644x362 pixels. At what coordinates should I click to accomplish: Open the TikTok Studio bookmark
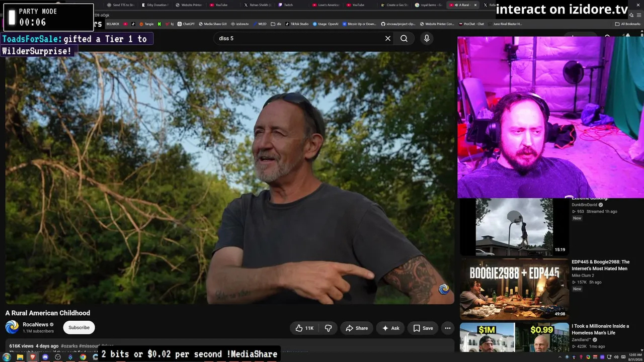297,24
